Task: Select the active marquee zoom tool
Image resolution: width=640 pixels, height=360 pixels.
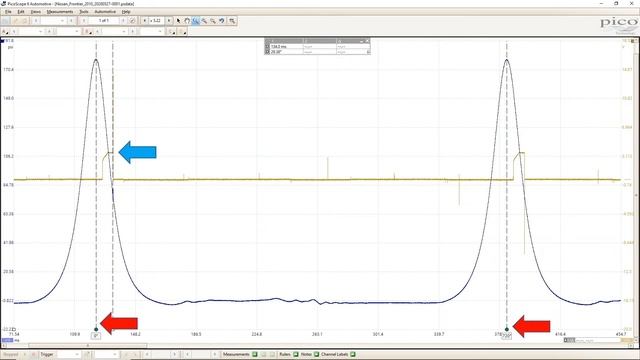Action: tap(196, 20)
